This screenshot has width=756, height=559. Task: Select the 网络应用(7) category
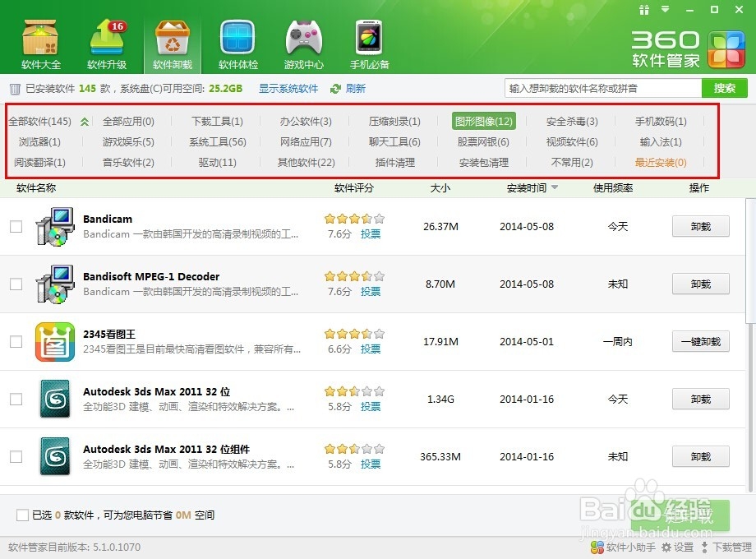tap(307, 141)
